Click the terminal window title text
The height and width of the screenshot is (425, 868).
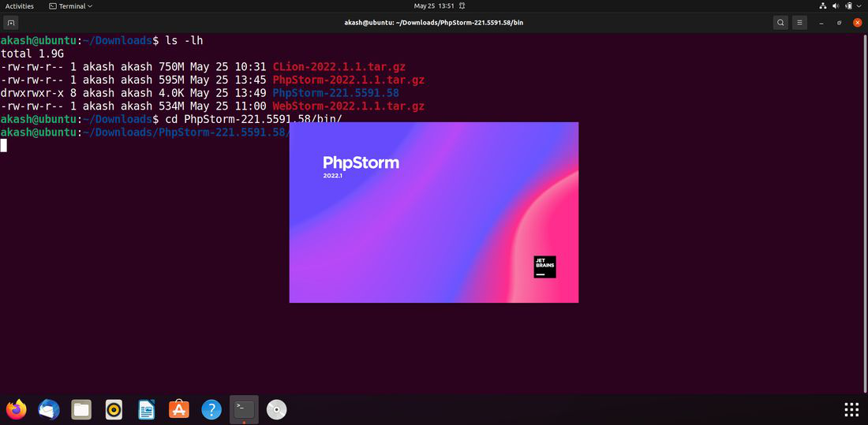pyautogui.click(x=433, y=23)
